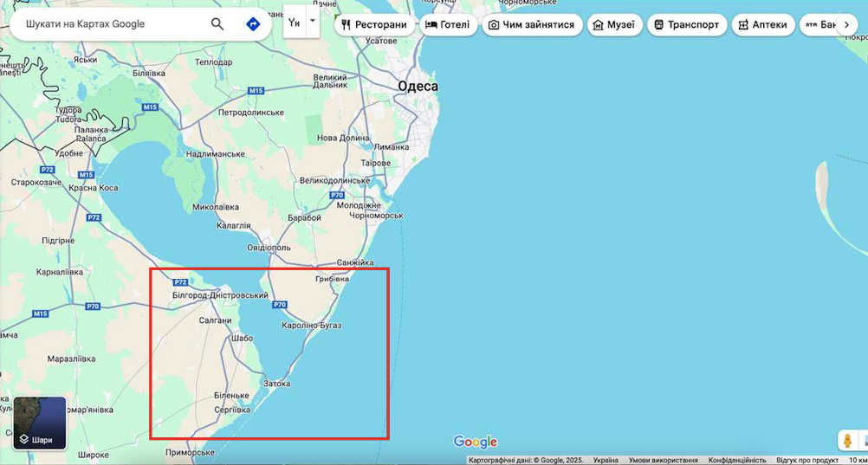The width and height of the screenshot is (868, 465).
Task: Click the P72 road shield near Білгород-Дністровський
Action: click(x=180, y=282)
